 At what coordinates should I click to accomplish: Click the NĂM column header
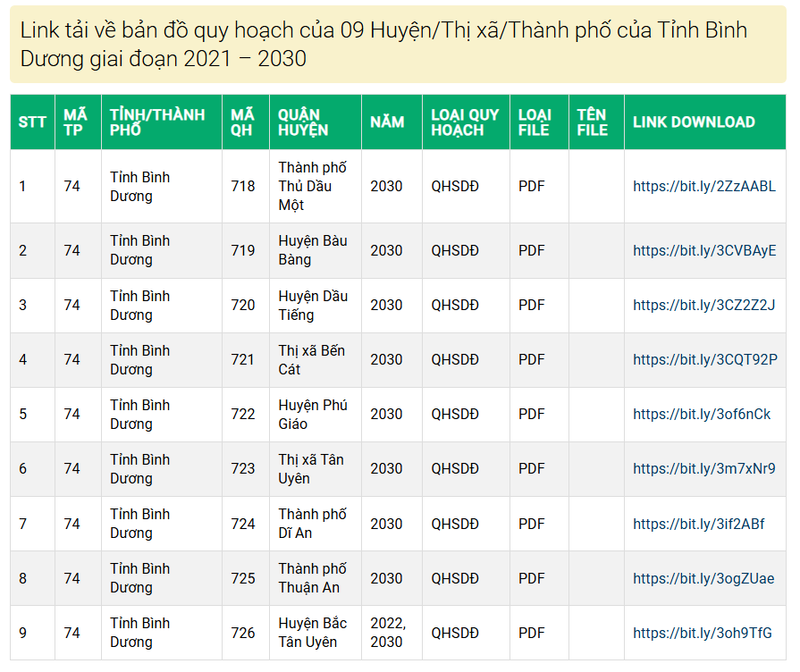tap(392, 122)
